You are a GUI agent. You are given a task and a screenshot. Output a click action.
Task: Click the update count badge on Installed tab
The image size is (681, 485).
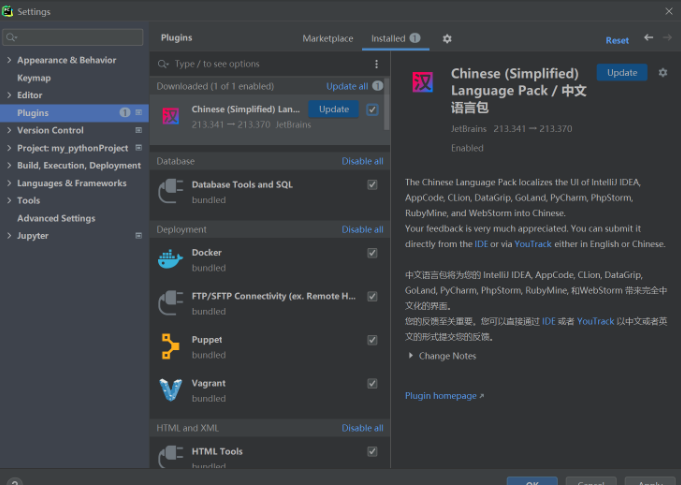[x=415, y=38]
